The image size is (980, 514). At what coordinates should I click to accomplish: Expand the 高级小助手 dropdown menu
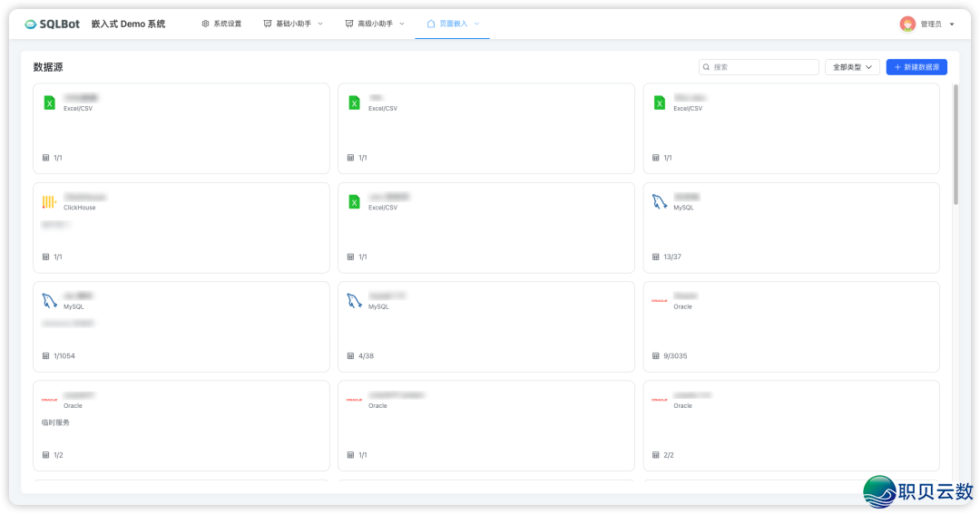pos(375,24)
